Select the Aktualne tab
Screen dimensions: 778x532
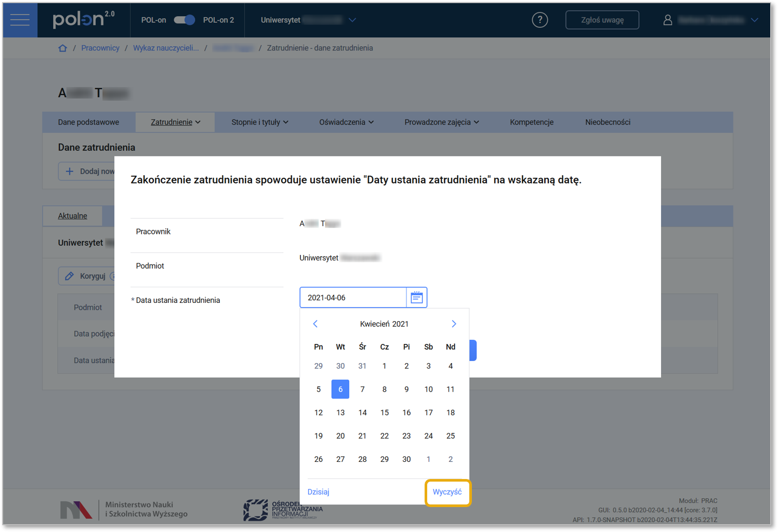[73, 216]
